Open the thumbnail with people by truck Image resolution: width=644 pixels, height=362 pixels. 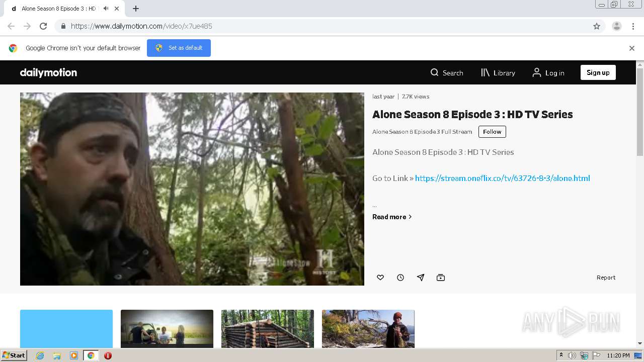point(167,329)
